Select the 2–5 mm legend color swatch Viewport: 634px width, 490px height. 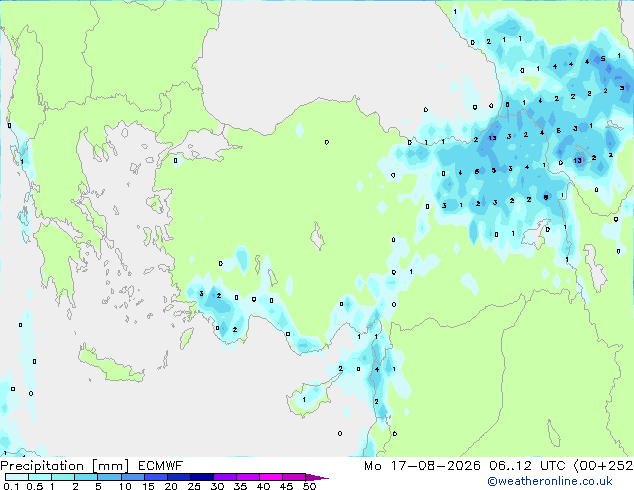[86, 477]
